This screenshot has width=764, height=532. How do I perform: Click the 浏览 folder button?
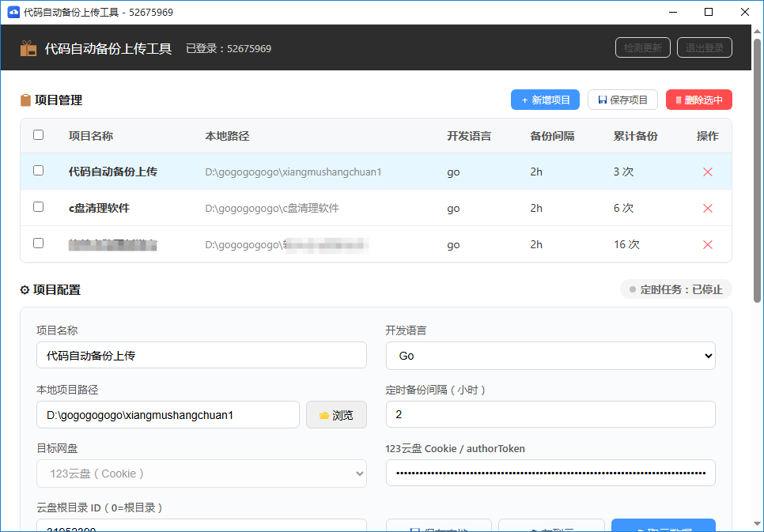[x=336, y=415]
